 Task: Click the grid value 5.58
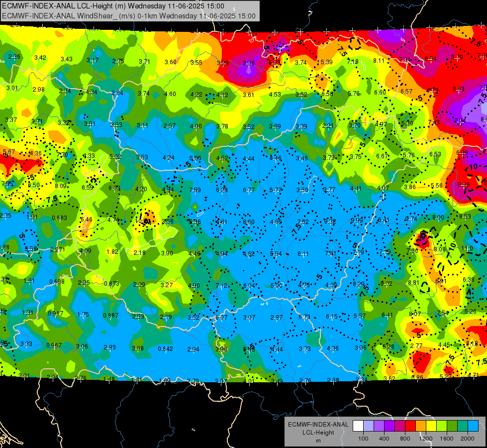(x=30, y=249)
